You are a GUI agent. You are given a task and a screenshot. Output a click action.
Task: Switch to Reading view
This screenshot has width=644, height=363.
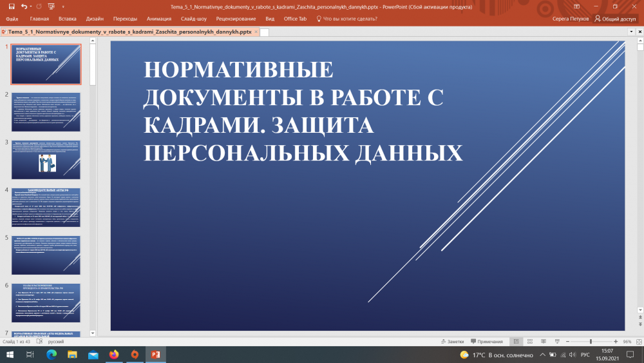(x=544, y=342)
